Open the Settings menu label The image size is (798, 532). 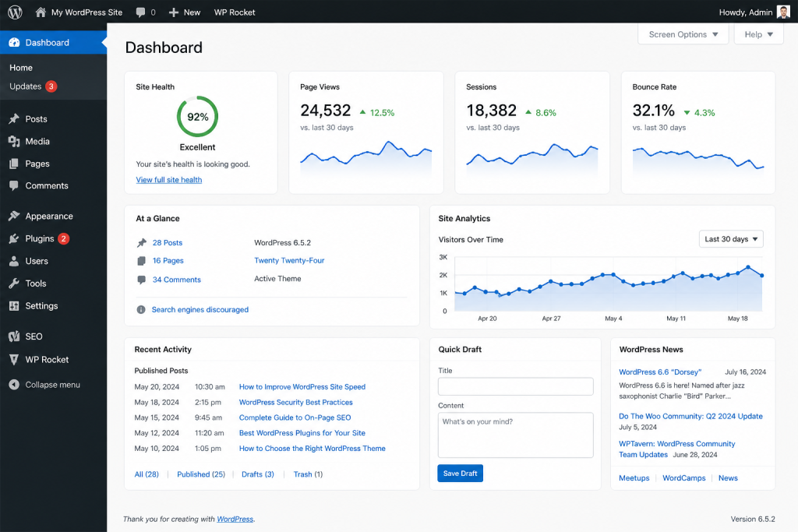click(x=42, y=305)
